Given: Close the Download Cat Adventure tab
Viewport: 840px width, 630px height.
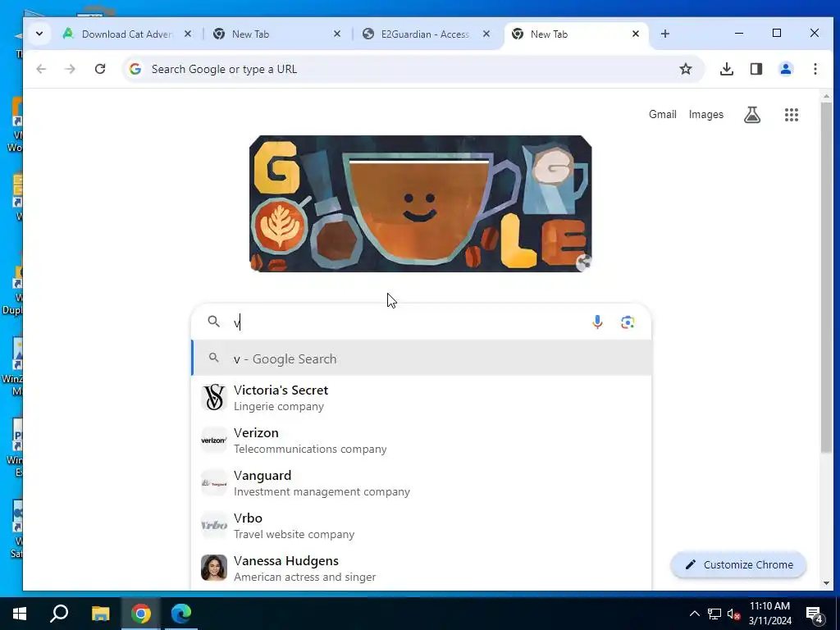Looking at the screenshot, I should click(x=188, y=34).
